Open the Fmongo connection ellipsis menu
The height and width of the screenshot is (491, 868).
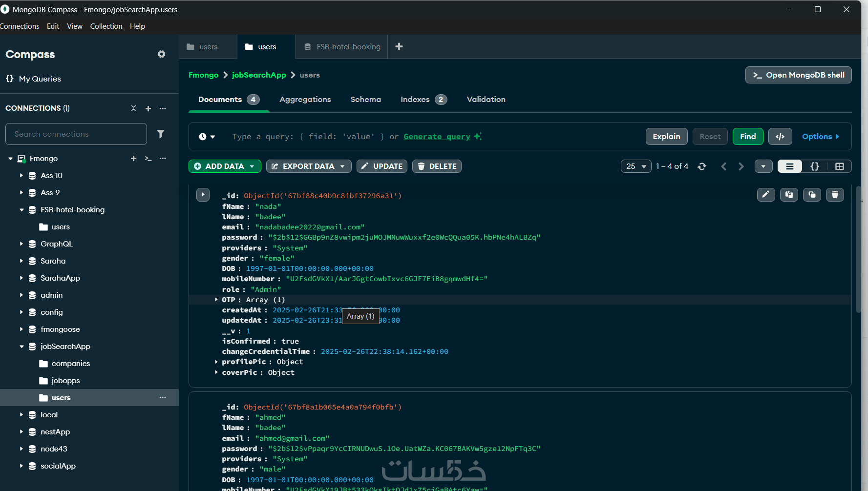[x=163, y=158]
